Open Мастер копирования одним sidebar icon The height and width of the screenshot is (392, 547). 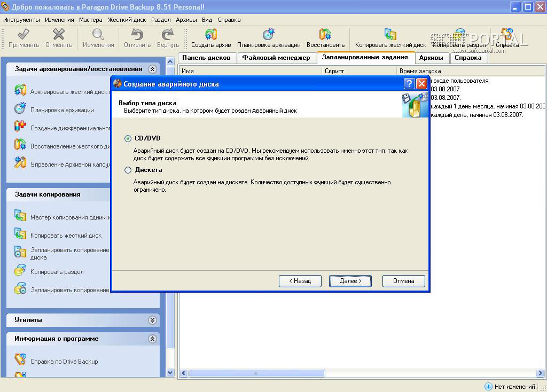point(20,216)
